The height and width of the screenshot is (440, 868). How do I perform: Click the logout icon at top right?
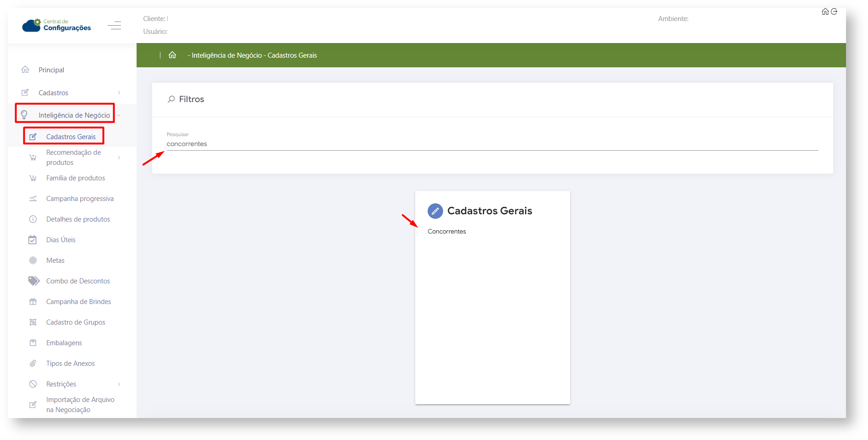point(834,11)
